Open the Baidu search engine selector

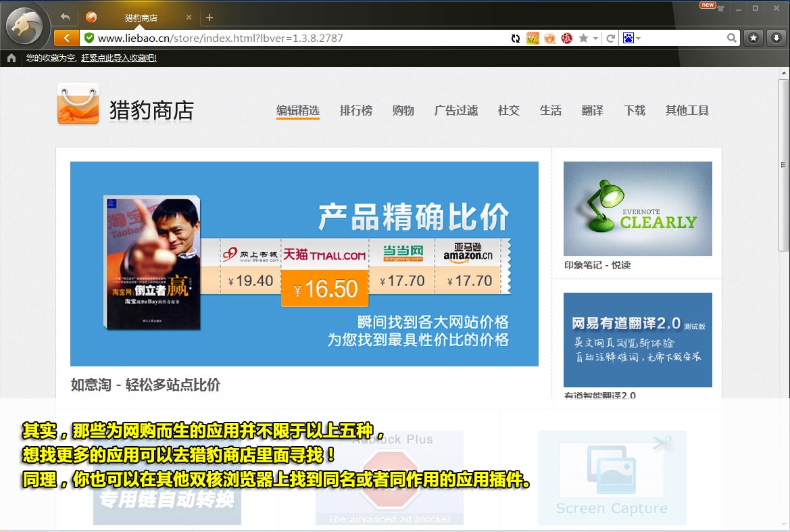(x=631, y=38)
